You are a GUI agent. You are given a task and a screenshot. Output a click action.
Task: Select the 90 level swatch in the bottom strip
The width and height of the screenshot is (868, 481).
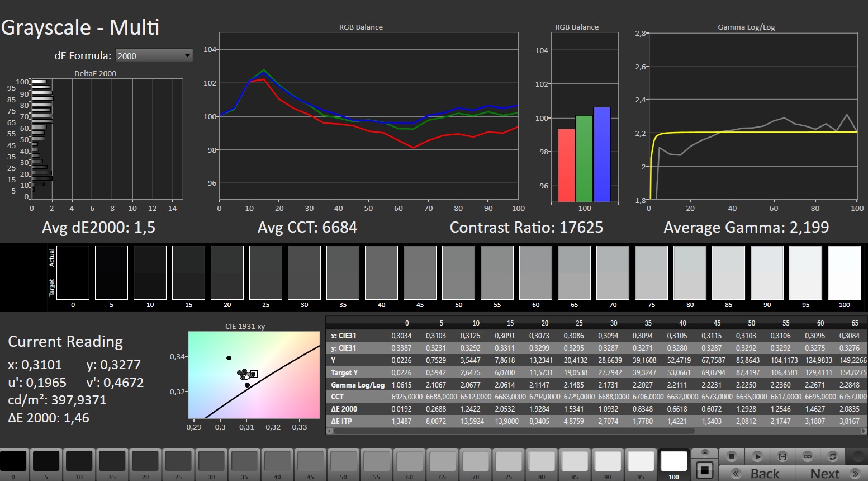coord(608,461)
